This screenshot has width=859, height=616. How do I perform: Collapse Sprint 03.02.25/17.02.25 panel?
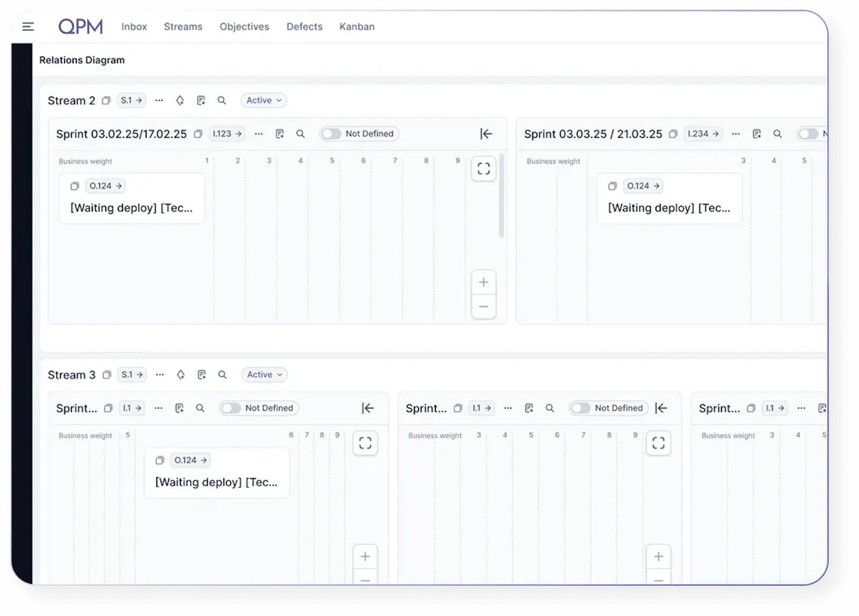pos(486,134)
